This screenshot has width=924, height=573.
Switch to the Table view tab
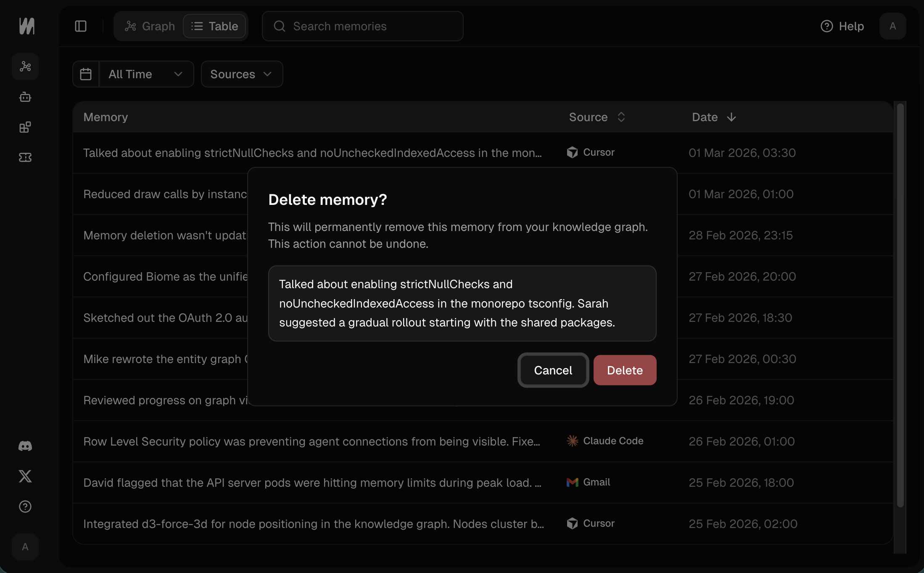215,26
